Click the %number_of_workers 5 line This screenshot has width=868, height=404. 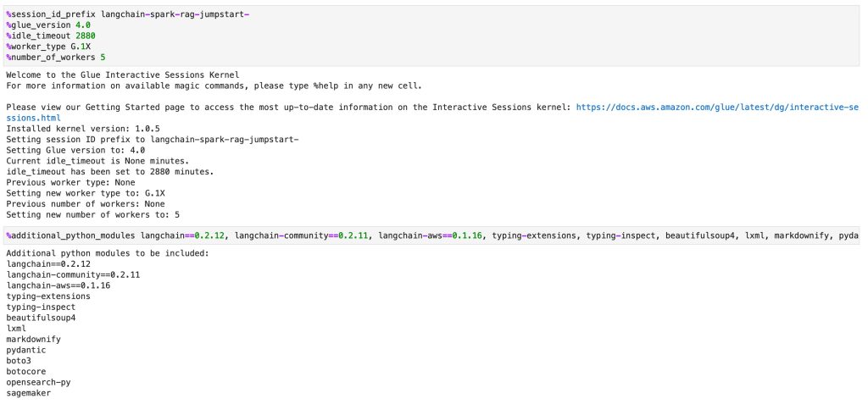click(55, 57)
